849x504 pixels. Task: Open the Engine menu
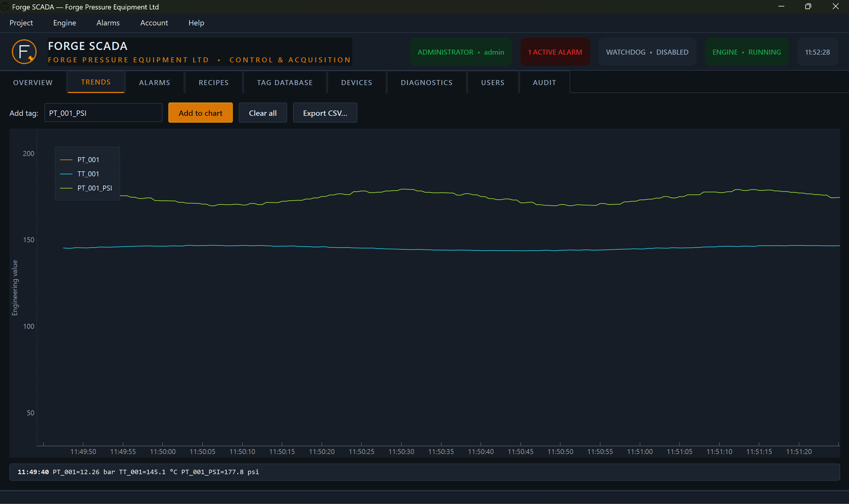(65, 23)
